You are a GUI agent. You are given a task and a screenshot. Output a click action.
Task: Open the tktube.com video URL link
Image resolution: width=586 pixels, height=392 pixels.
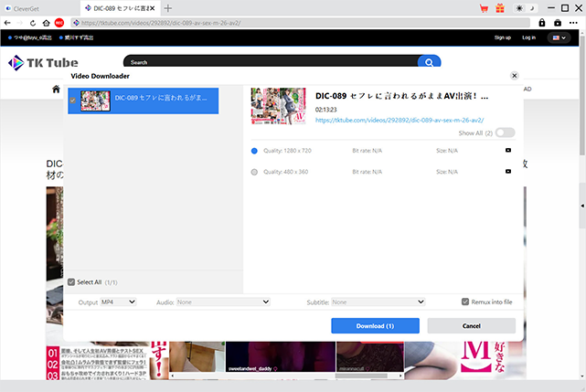click(400, 121)
